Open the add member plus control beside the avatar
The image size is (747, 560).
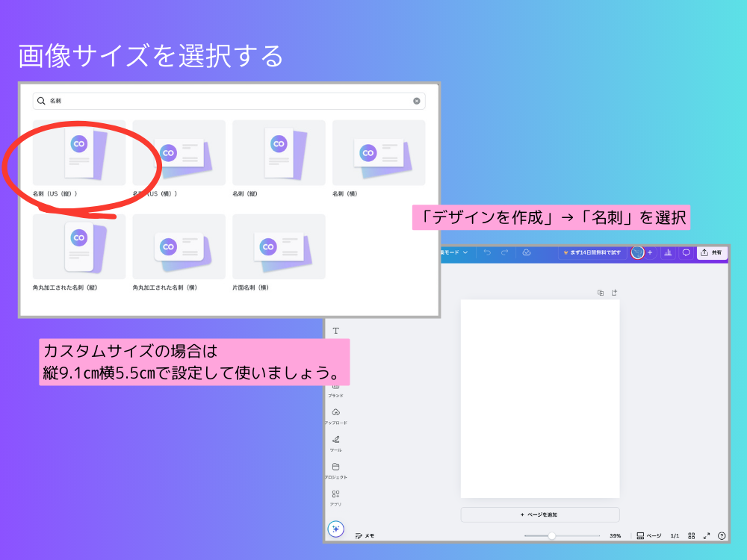[x=651, y=253]
